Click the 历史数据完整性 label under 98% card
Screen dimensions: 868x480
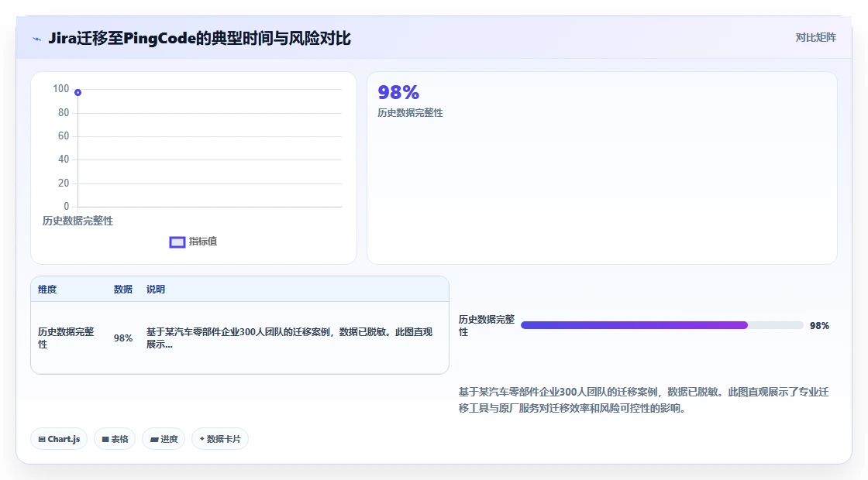[410, 113]
